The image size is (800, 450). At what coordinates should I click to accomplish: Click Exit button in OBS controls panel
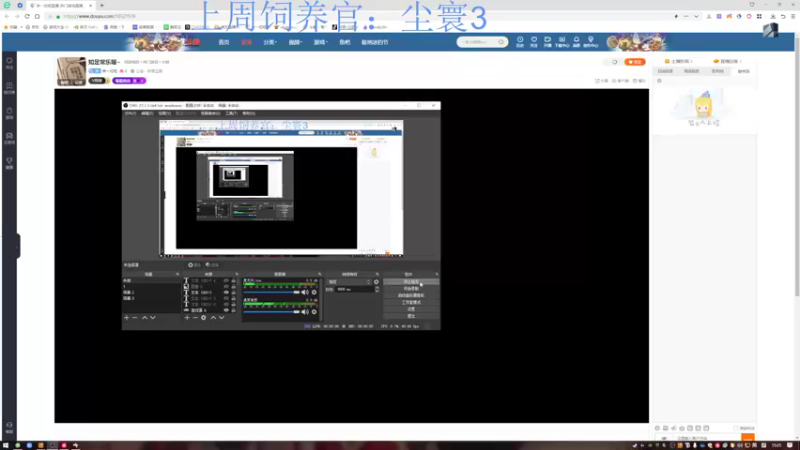411,316
